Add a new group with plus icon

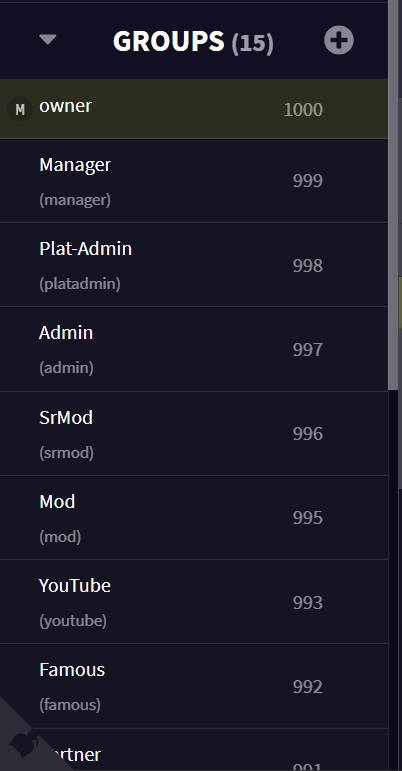click(339, 40)
